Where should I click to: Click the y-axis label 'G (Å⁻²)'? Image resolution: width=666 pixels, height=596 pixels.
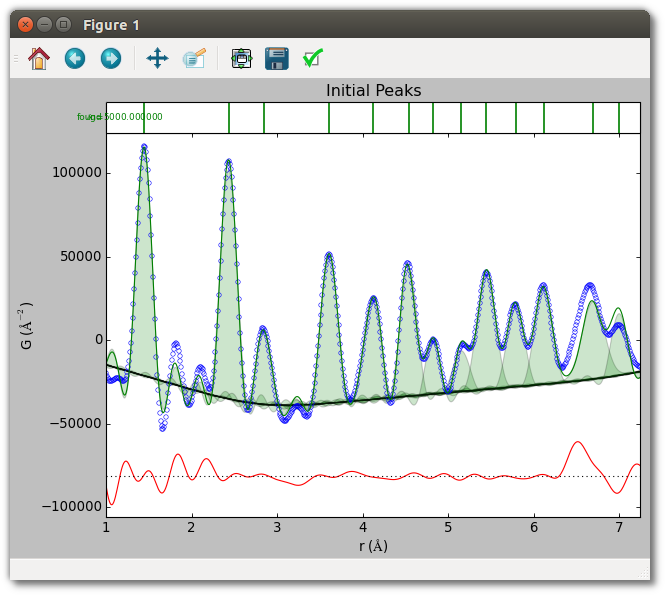pos(26,326)
